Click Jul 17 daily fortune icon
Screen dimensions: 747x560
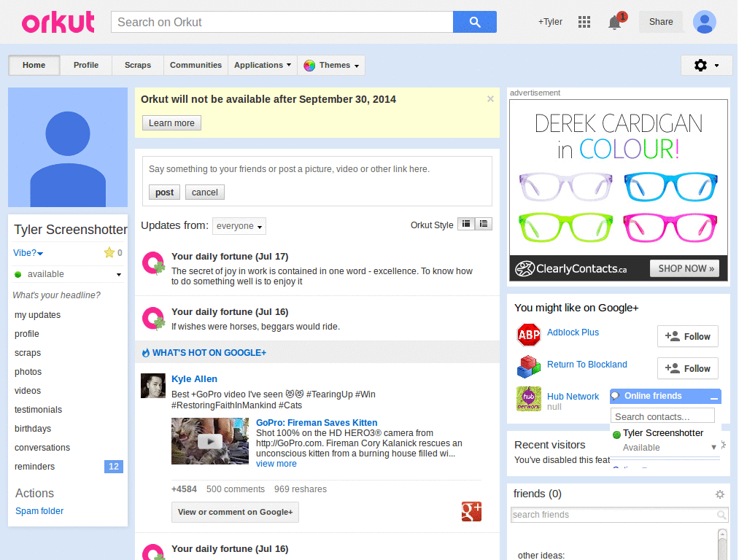(x=153, y=263)
